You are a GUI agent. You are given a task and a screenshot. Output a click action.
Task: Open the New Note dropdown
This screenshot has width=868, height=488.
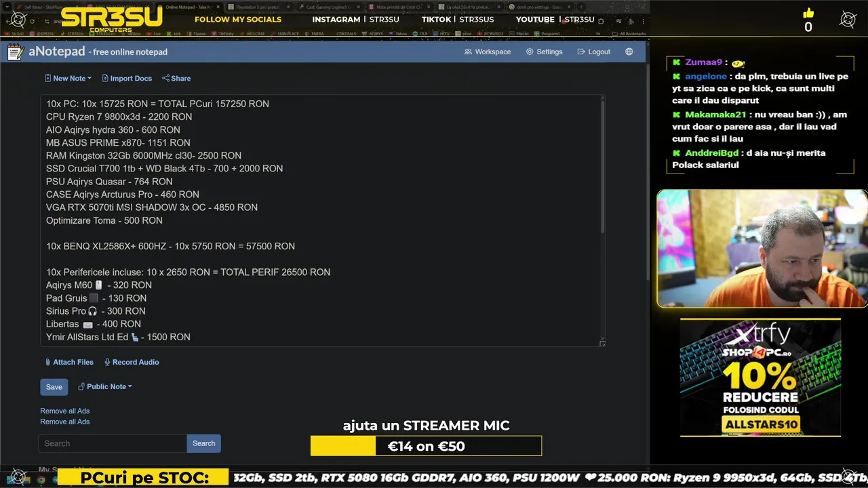point(68,79)
